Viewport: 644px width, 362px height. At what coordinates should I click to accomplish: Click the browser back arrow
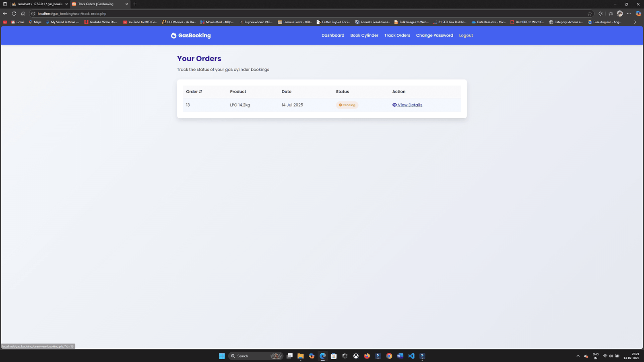5,14
